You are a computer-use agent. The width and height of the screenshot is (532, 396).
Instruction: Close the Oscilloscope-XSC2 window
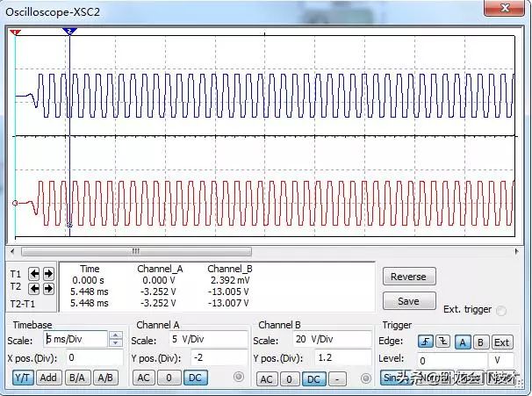click(x=505, y=8)
